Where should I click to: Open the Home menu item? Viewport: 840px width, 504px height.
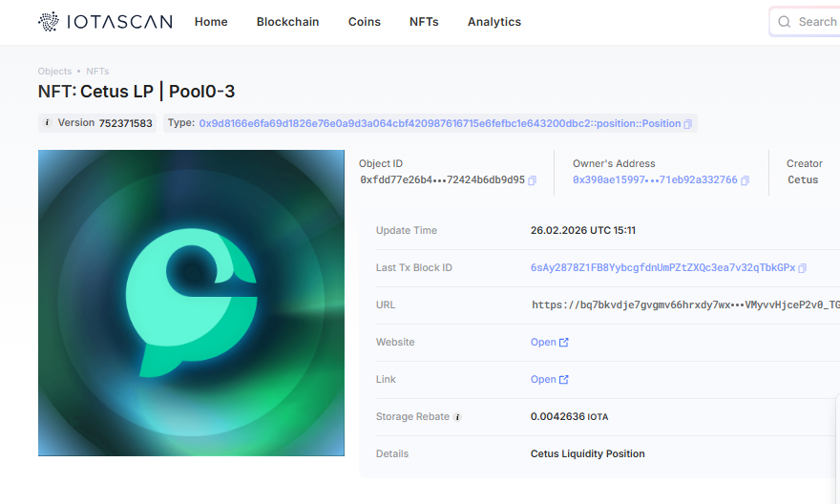click(211, 22)
